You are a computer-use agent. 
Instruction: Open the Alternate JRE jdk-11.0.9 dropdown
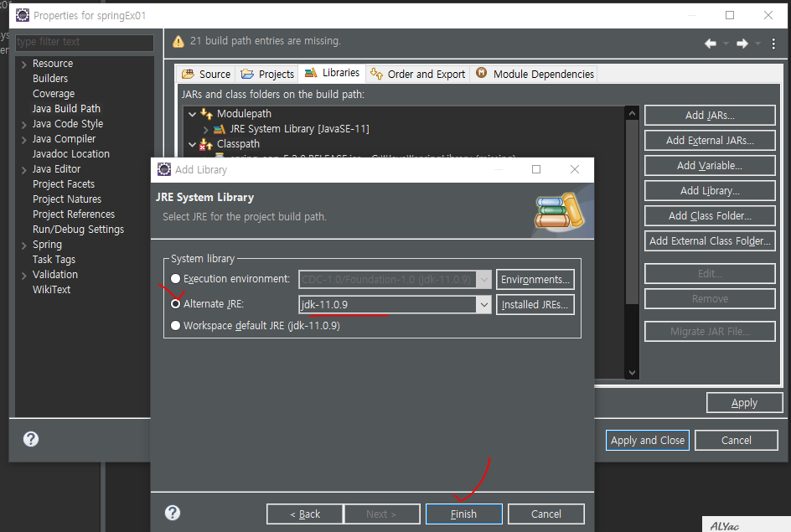[x=483, y=305]
